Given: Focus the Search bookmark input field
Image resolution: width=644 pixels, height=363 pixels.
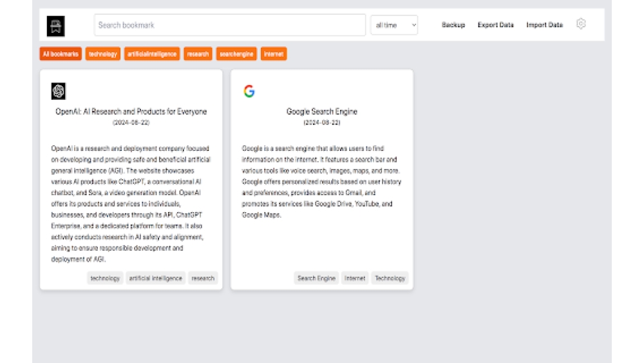Looking at the screenshot, I should point(230,25).
